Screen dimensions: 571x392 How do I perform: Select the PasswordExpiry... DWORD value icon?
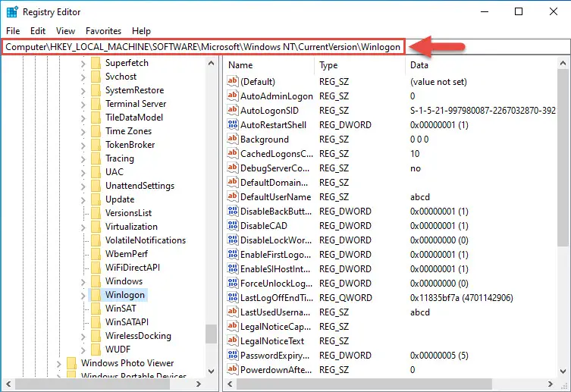point(232,355)
